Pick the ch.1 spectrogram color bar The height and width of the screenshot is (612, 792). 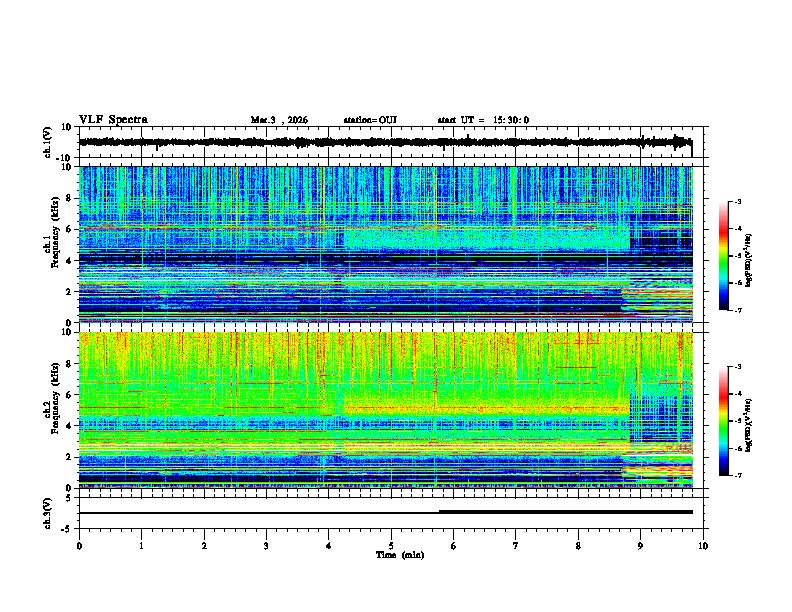coord(724,256)
